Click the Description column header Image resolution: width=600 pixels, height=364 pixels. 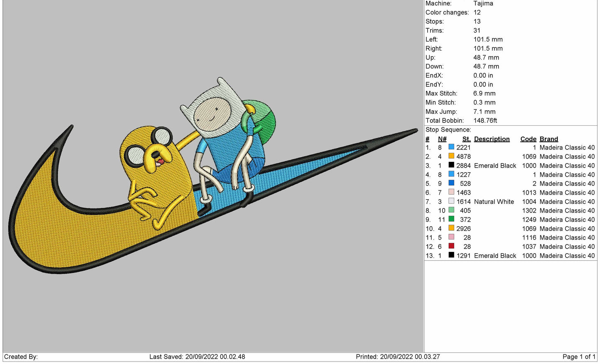pos(492,139)
